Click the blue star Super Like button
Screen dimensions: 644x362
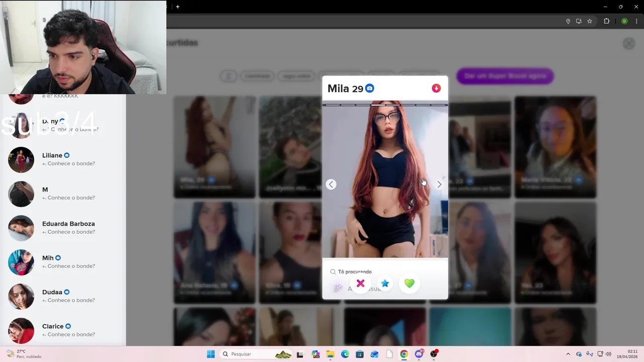coord(385,284)
